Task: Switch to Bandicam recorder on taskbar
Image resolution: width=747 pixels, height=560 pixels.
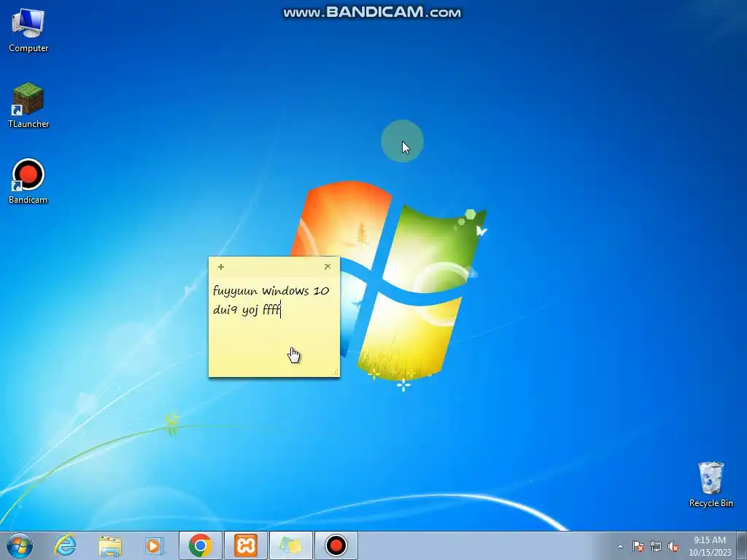Action: pos(336,545)
